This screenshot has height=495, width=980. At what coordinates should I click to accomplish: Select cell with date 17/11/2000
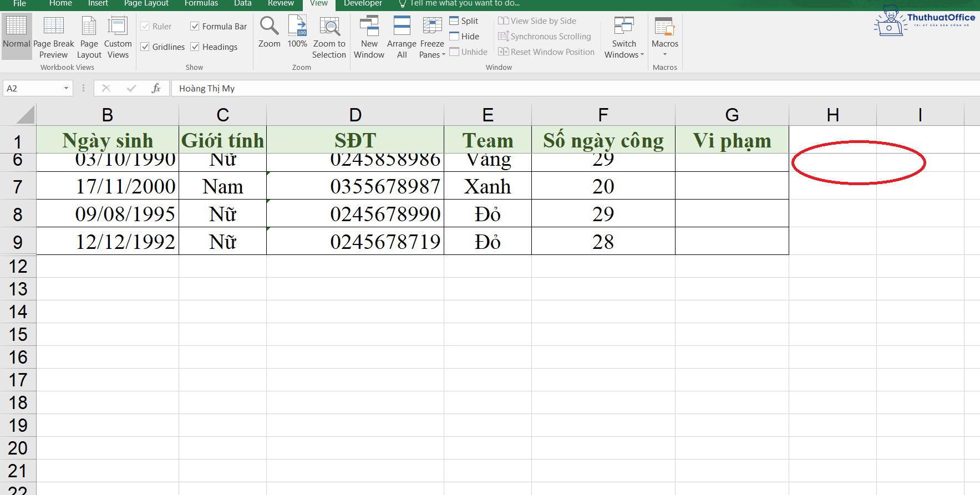[x=108, y=186]
